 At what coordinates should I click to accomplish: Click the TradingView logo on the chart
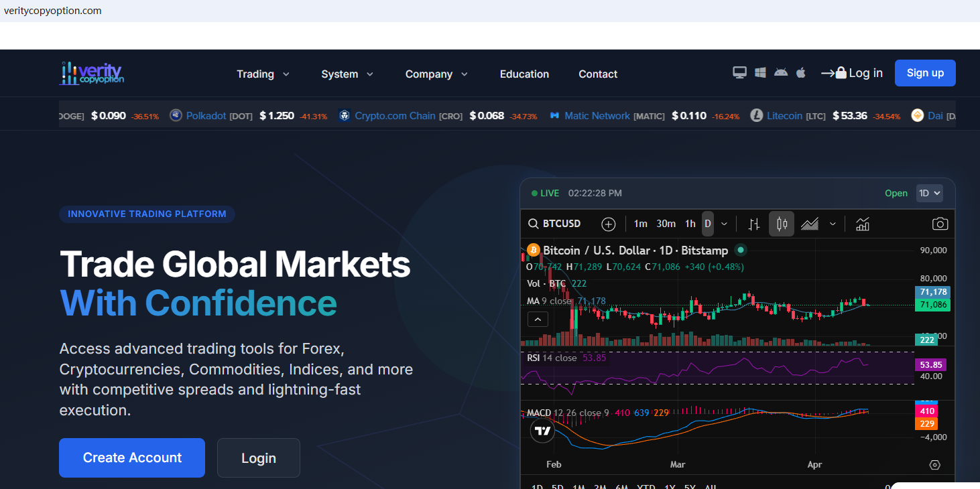[542, 431]
